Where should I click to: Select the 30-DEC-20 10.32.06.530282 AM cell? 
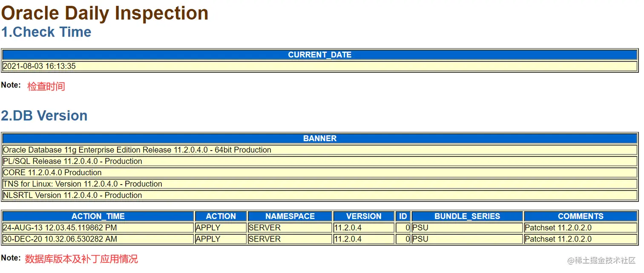[x=98, y=239]
